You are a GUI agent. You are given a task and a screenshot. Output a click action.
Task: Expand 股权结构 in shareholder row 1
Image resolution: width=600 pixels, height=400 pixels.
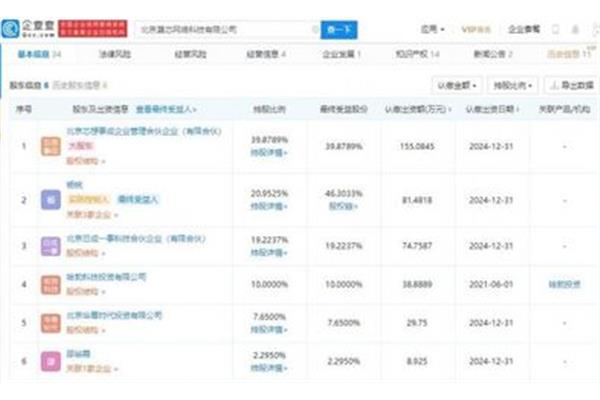coord(86,161)
